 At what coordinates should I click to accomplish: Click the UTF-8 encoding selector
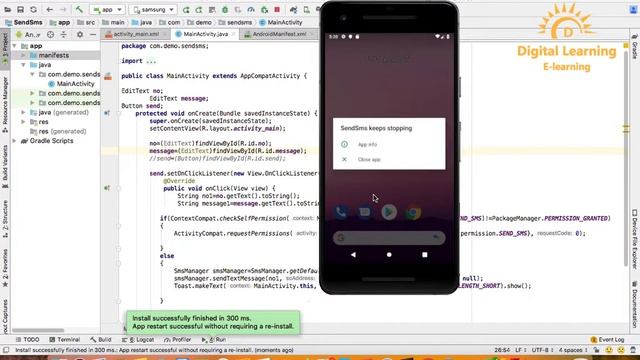click(x=542, y=350)
